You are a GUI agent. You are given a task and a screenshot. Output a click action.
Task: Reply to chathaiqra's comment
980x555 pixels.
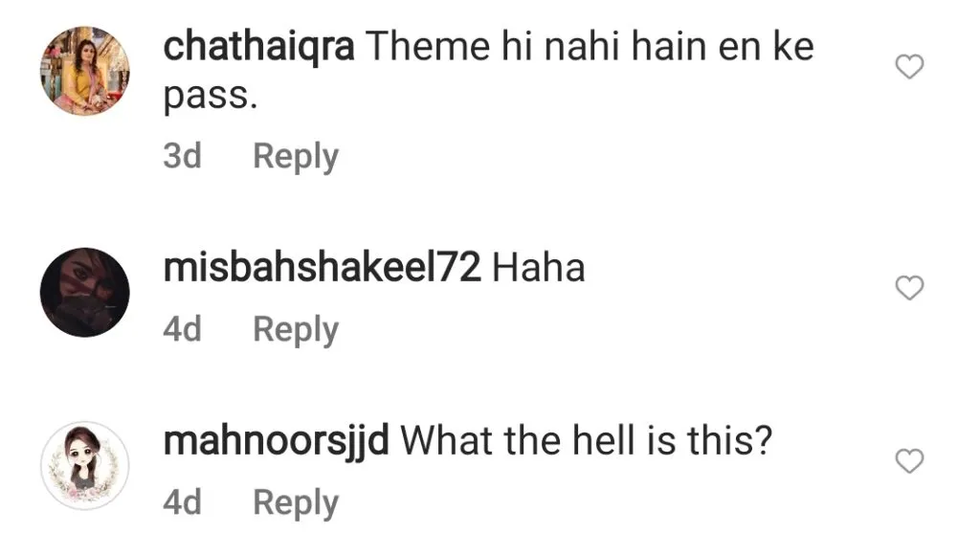pyautogui.click(x=296, y=157)
